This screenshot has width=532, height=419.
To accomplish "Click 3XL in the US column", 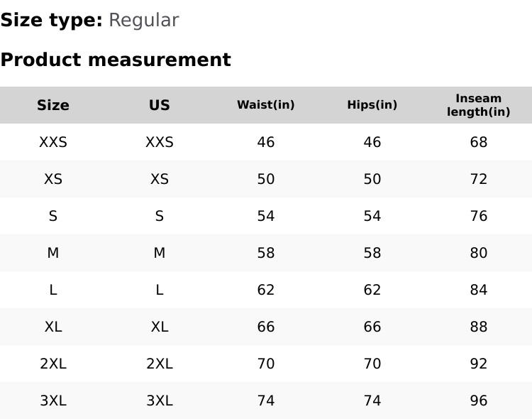I will [x=160, y=401].
